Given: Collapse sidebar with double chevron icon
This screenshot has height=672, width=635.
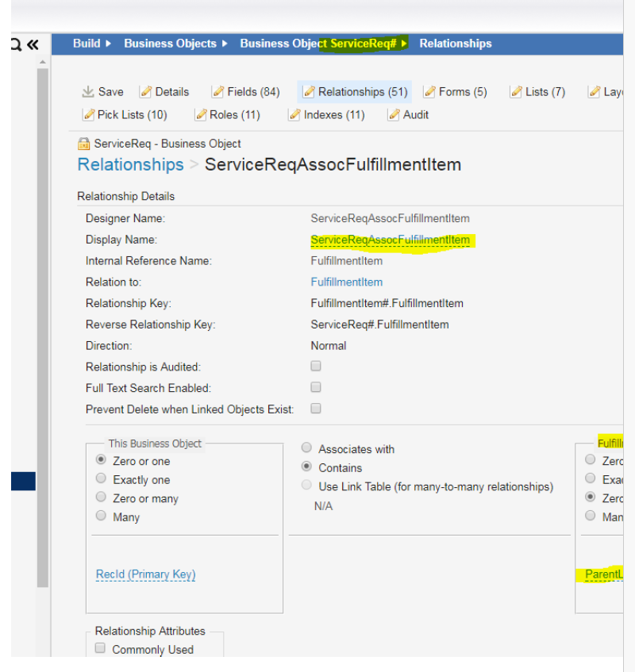Looking at the screenshot, I should pos(33,44).
